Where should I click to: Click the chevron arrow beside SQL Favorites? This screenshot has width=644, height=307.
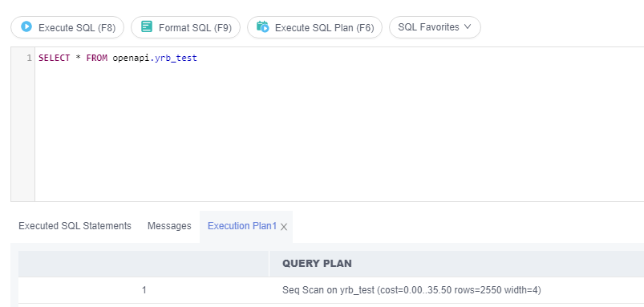[x=468, y=27]
